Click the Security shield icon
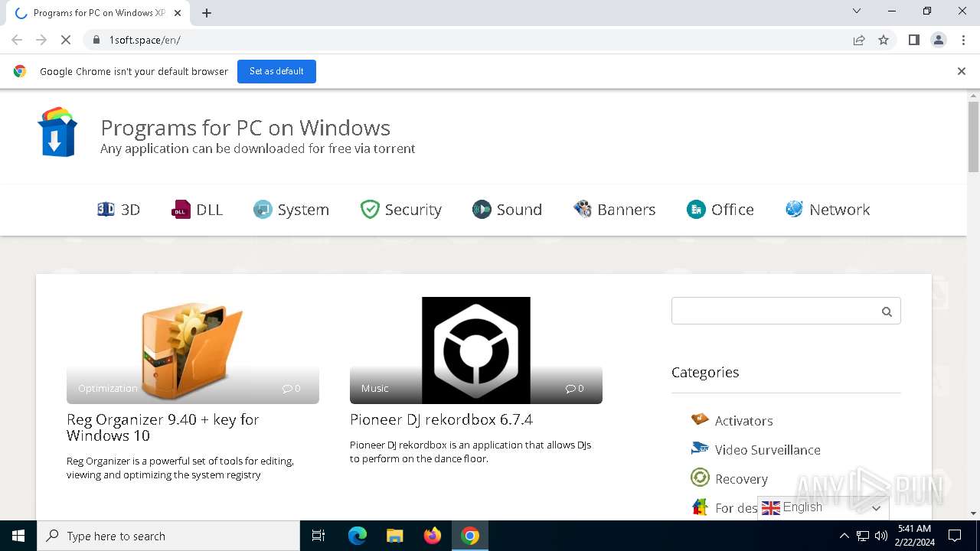 370,209
